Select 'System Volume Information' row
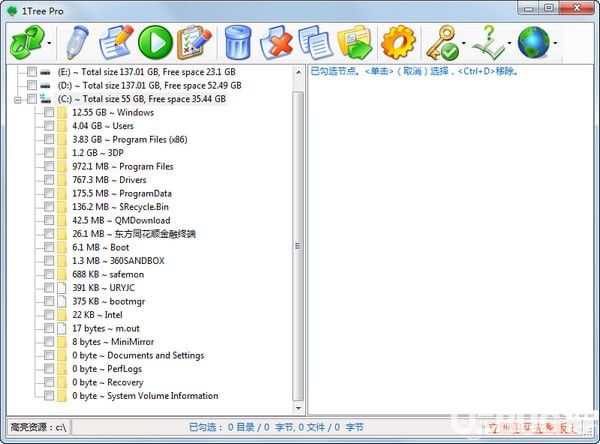The height and width of the screenshot is (444, 600). pyautogui.click(x=145, y=396)
